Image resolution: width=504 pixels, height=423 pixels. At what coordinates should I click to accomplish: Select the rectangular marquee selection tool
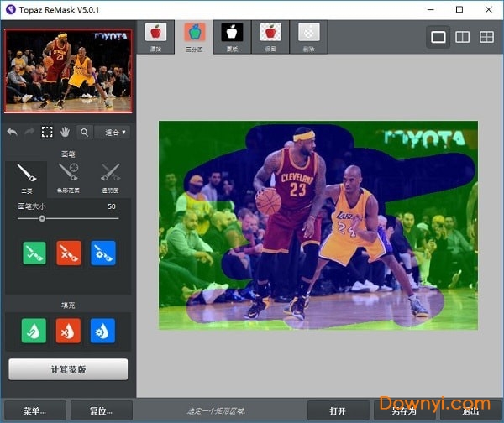(x=47, y=132)
